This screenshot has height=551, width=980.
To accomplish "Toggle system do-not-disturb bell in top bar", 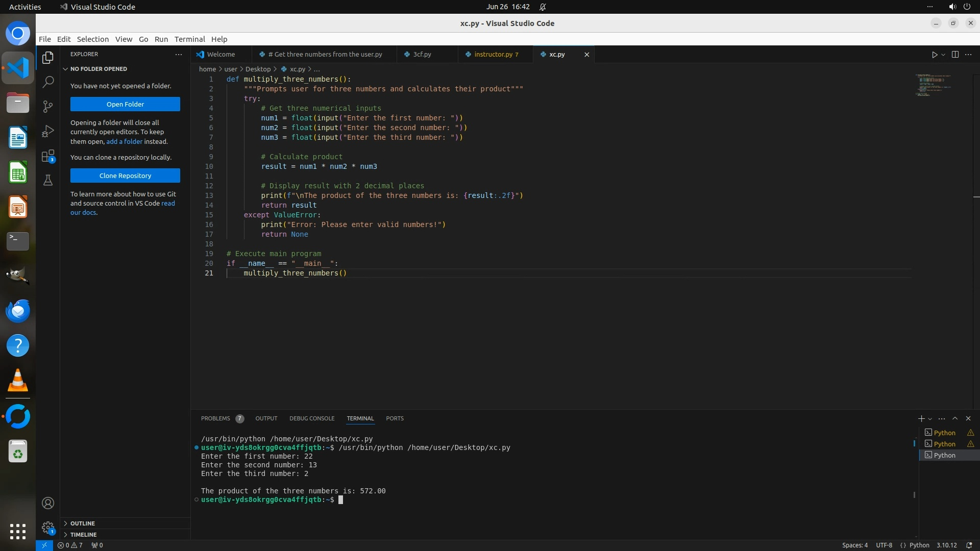I will [x=543, y=7].
